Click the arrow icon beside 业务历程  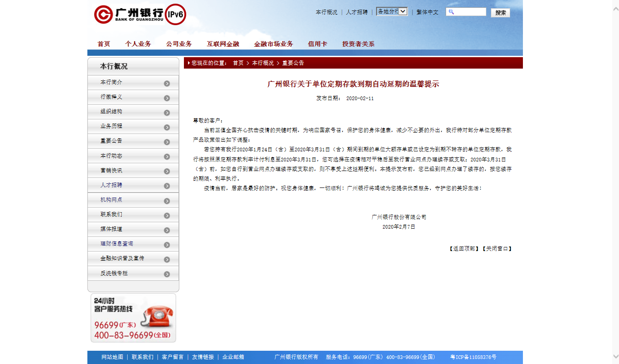[167, 127]
